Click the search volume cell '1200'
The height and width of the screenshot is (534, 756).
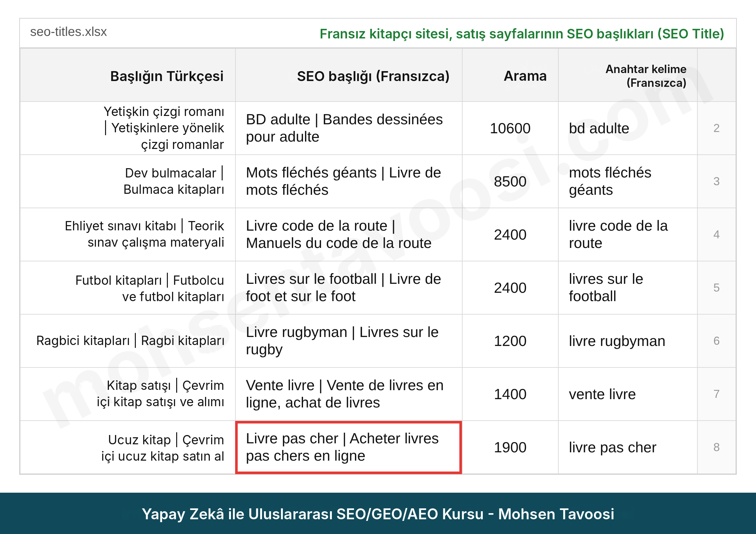point(510,341)
